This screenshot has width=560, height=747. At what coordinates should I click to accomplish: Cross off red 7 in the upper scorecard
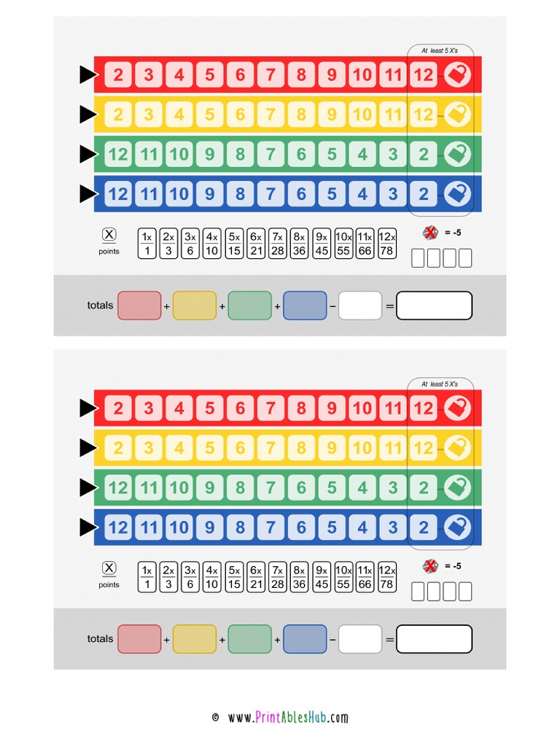271,74
